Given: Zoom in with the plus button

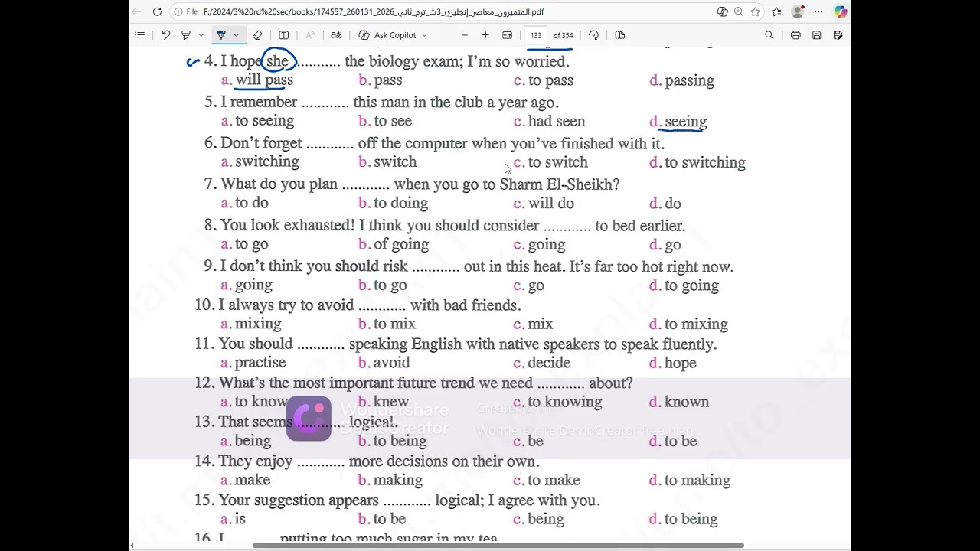Looking at the screenshot, I should point(485,35).
